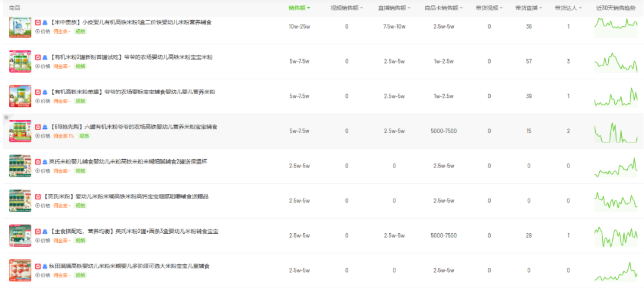644x288 pixels.
Task: Open 规格 tag for 秋田满满 product
Action: click(x=79, y=275)
